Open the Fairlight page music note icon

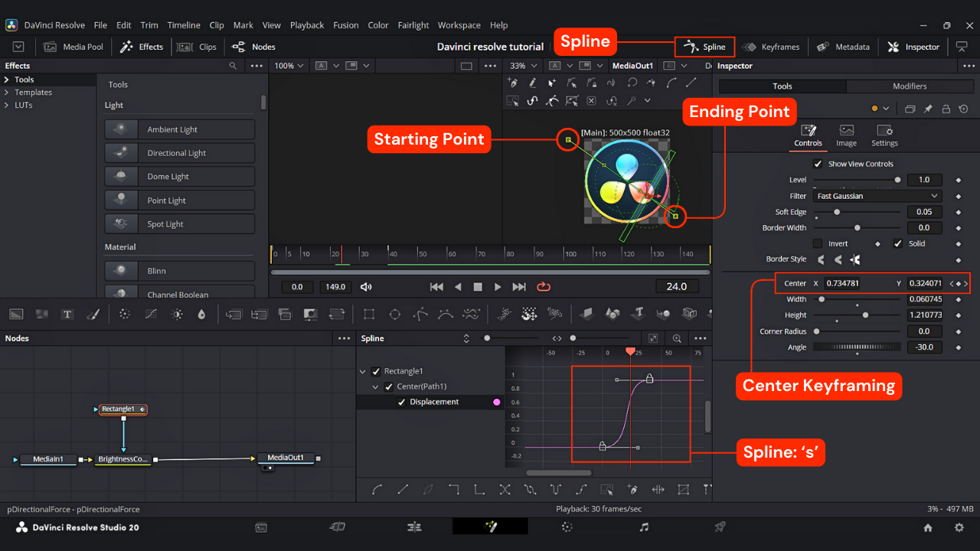(x=644, y=527)
